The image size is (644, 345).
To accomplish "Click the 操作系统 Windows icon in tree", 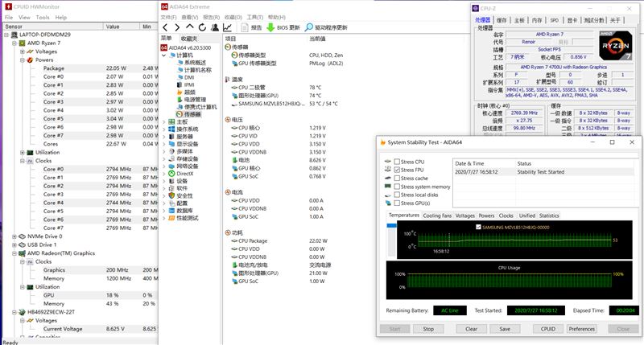I will coord(171,129).
